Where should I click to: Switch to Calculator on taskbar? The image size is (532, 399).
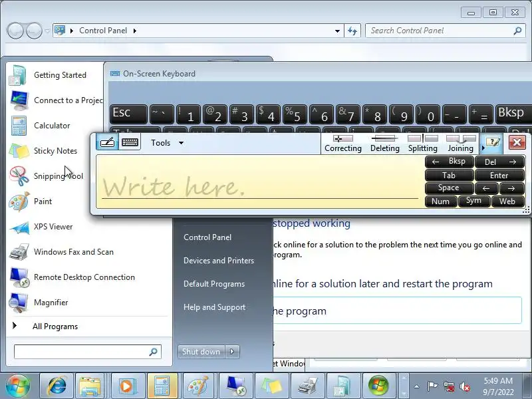tap(162, 386)
